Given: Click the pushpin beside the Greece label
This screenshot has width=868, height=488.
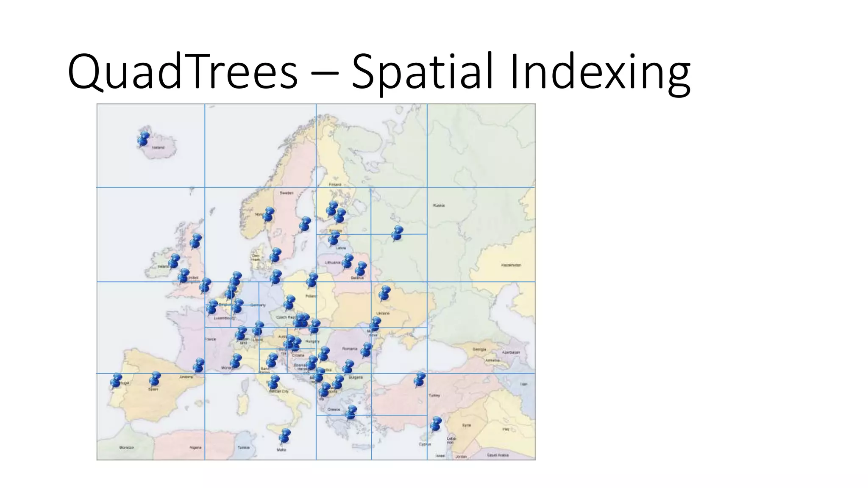Looking at the screenshot, I should click(351, 412).
